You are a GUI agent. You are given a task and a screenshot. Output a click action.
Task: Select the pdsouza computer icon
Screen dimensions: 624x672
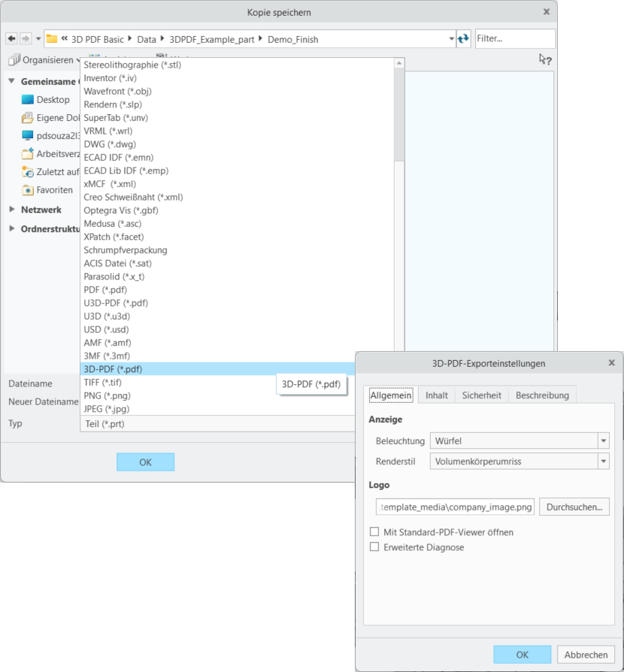[x=27, y=135]
